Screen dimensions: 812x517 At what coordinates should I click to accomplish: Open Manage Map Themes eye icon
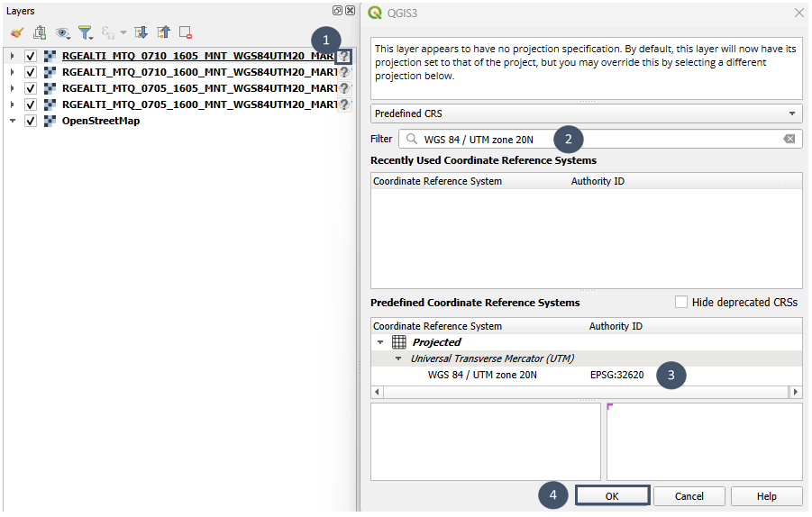point(62,32)
